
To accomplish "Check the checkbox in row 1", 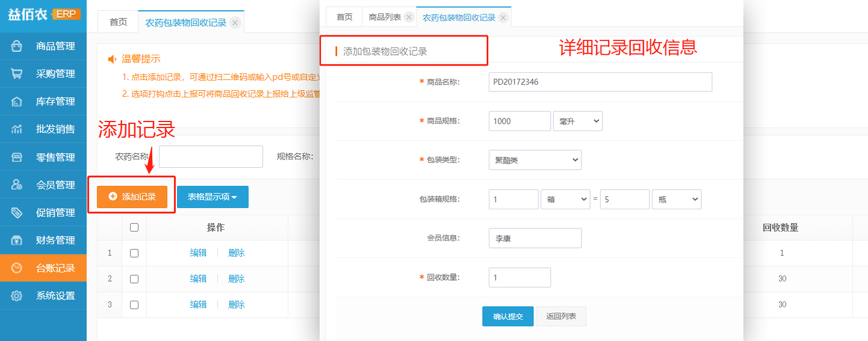I will click(x=134, y=253).
